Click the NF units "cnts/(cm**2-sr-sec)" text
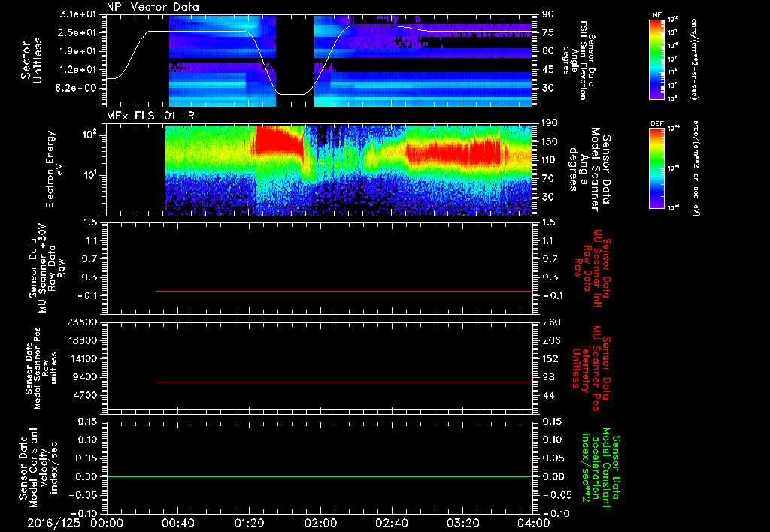The height and width of the screenshot is (532, 770). click(x=694, y=59)
